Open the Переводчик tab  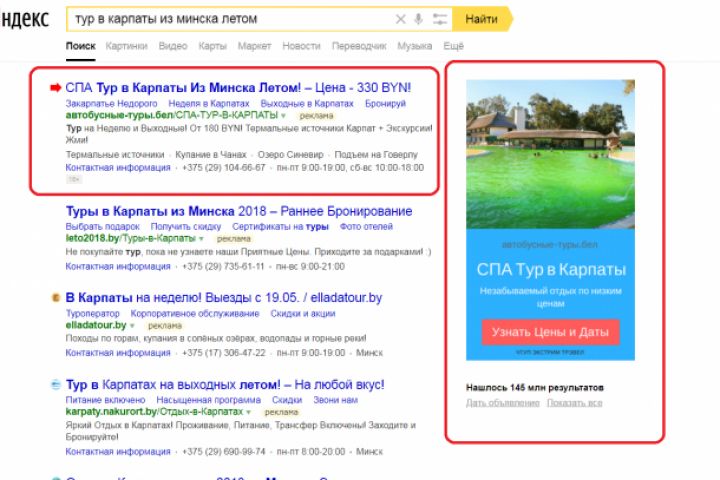coord(359,46)
